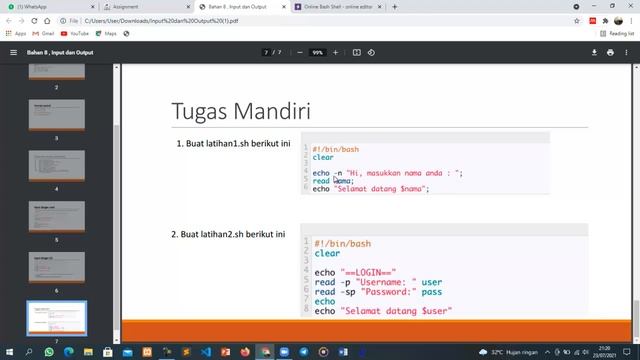This screenshot has width=640, height=360.
Task: Go back in browser history
Action: tap(9, 21)
